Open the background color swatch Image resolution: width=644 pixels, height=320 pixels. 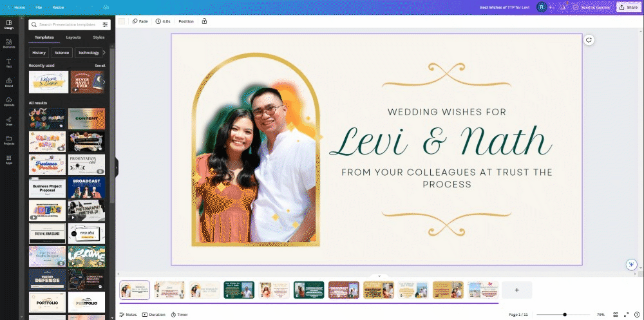click(122, 21)
